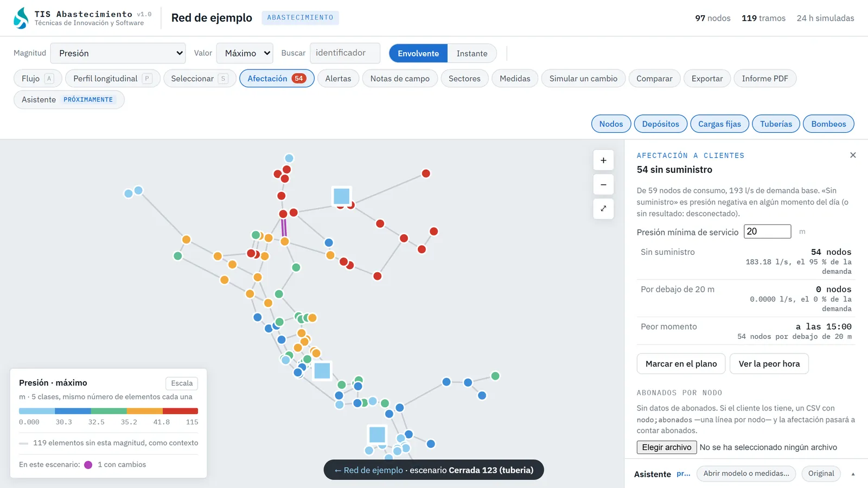The height and width of the screenshot is (488, 868).
Task: Open the Escala settings in legend
Action: tap(182, 383)
